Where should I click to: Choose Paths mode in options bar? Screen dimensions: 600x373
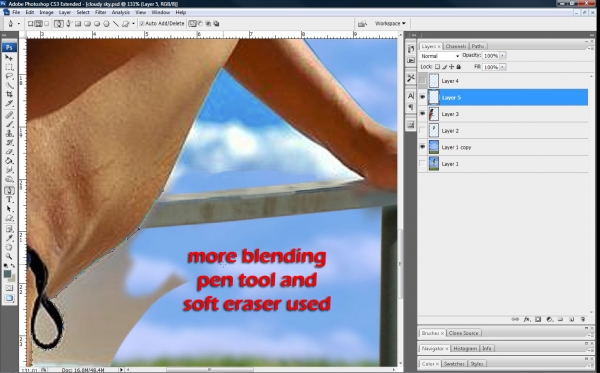(x=38, y=24)
